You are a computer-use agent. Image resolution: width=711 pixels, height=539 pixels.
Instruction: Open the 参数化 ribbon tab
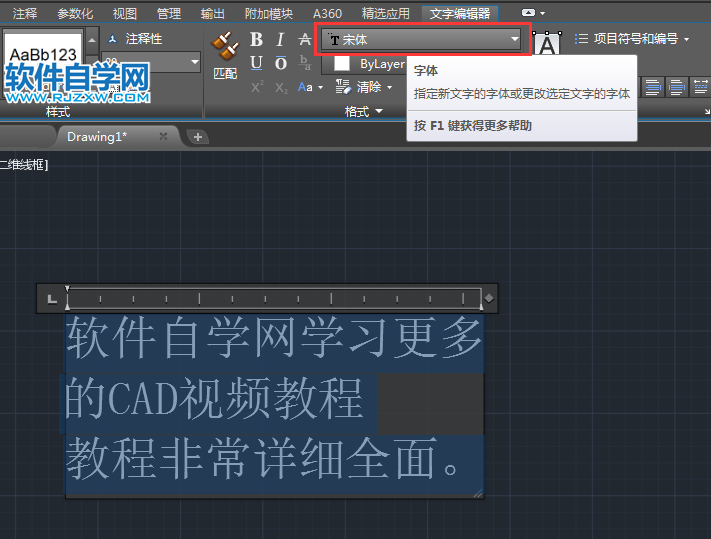point(75,14)
